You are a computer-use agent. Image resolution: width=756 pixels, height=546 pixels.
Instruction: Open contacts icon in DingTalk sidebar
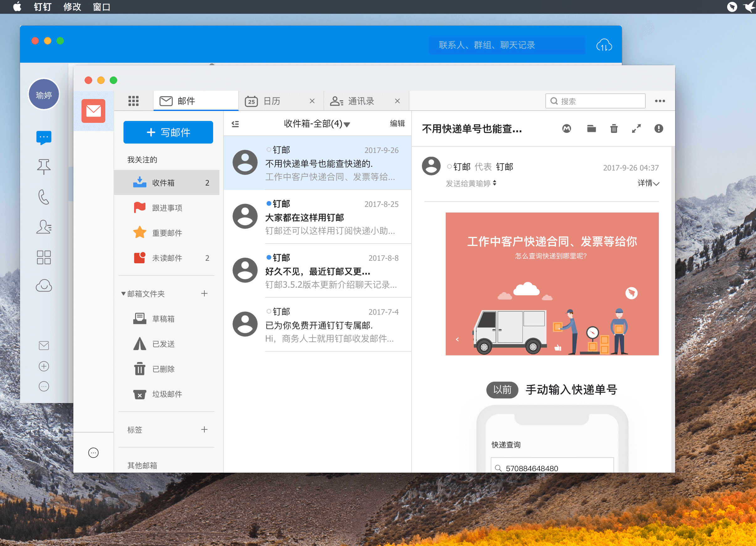[x=44, y=227]
